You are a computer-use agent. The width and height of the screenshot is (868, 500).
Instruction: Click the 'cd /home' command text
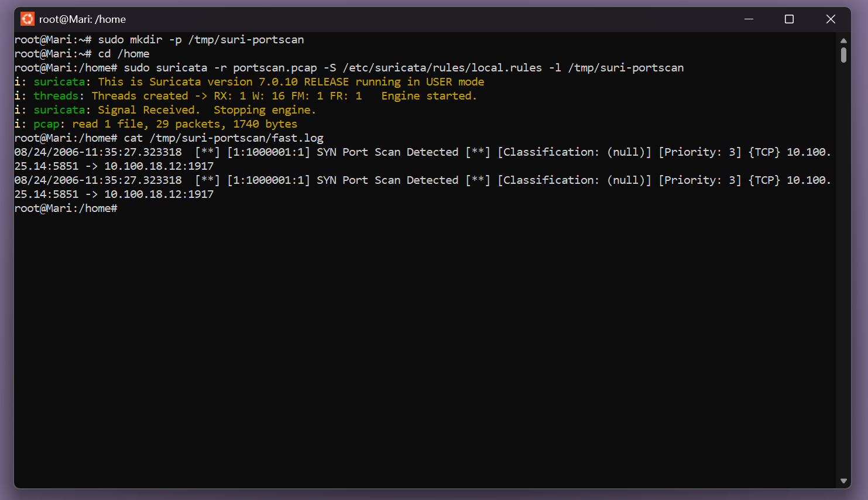coord(123,54)
